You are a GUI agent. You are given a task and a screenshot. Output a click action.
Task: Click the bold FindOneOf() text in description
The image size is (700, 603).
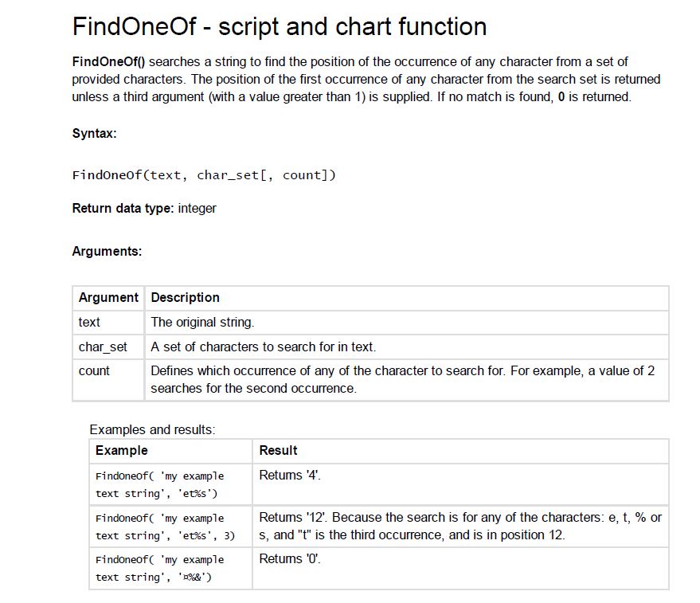(x=108, y=61)
